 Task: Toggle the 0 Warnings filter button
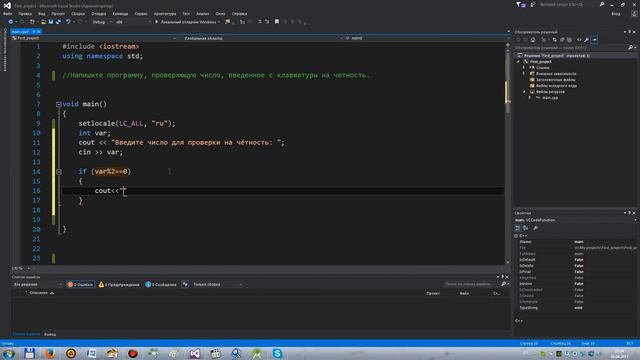pyautogui.click(x=119, y=284)
